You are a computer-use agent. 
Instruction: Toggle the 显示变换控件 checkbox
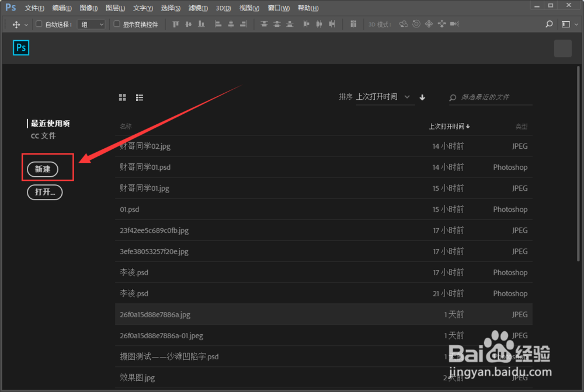click(x=117, y=24)
